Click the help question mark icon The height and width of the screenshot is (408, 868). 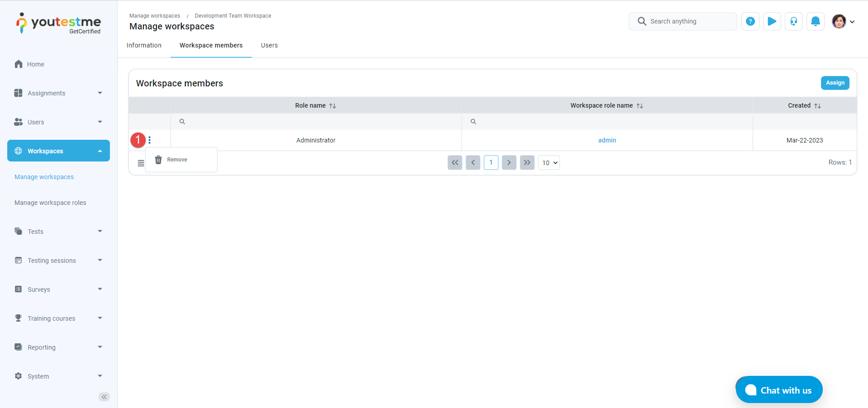pyautogui.click(x=750, y=21)
